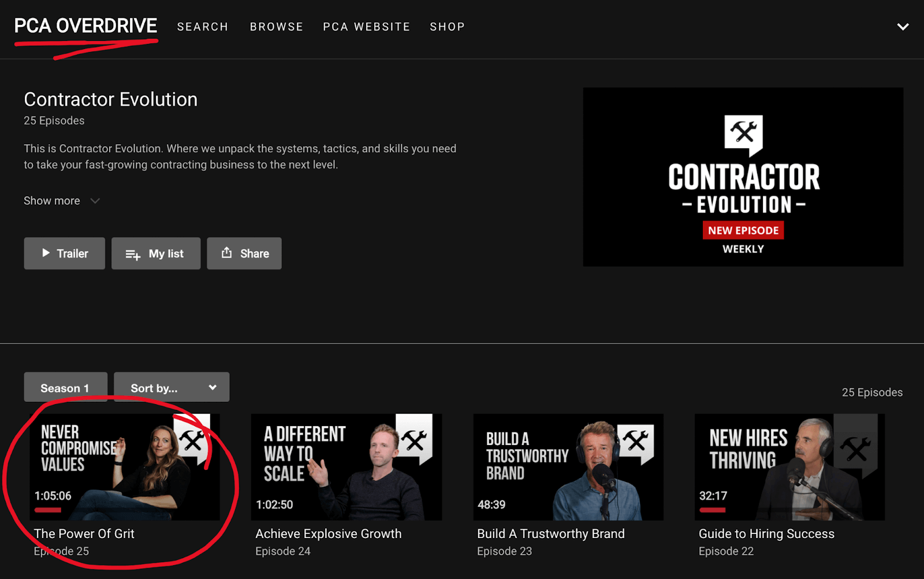Open the Contractor Evolution poster image
The image size is (924, 579).
click(743, 177)
